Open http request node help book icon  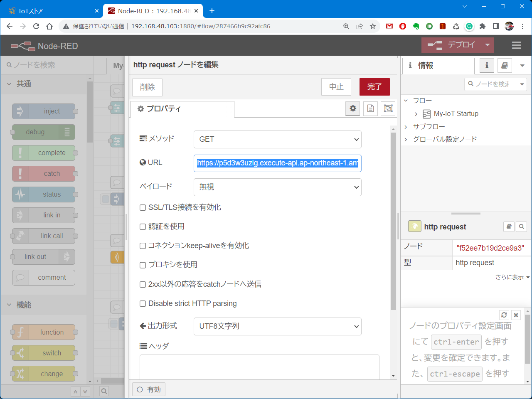coord(509,227)
